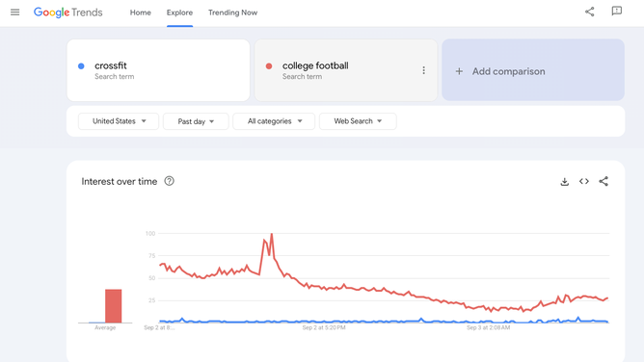Open the send feedback icon
The width and height of the screenshot is (644, 362).
click(x=616, y=11)
